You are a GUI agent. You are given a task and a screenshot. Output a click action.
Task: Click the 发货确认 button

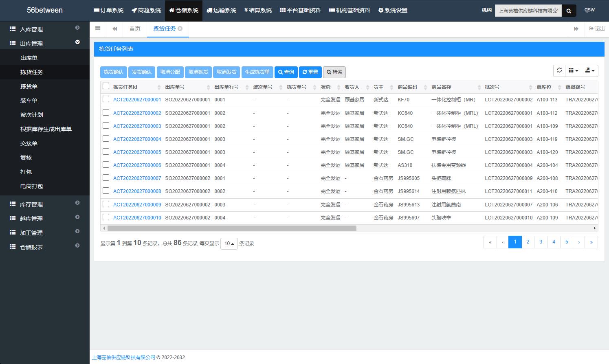[142, 72]
